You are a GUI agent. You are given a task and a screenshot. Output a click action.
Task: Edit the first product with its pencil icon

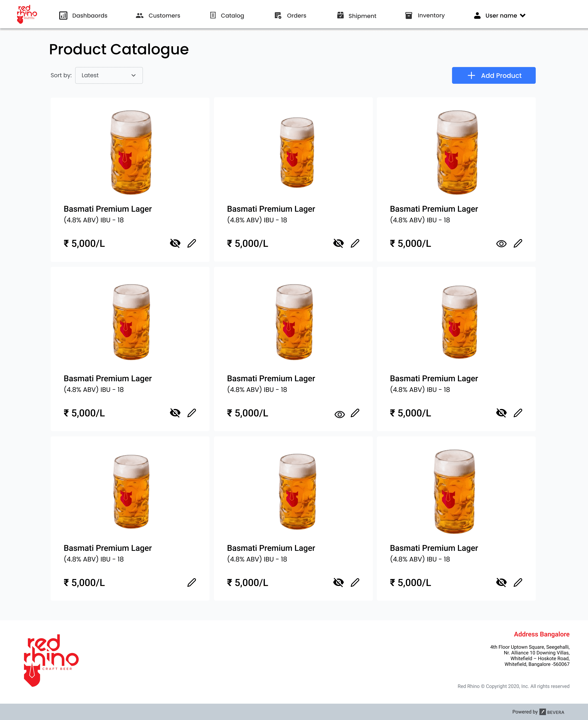pyautogui.click(x=192, y=243)
